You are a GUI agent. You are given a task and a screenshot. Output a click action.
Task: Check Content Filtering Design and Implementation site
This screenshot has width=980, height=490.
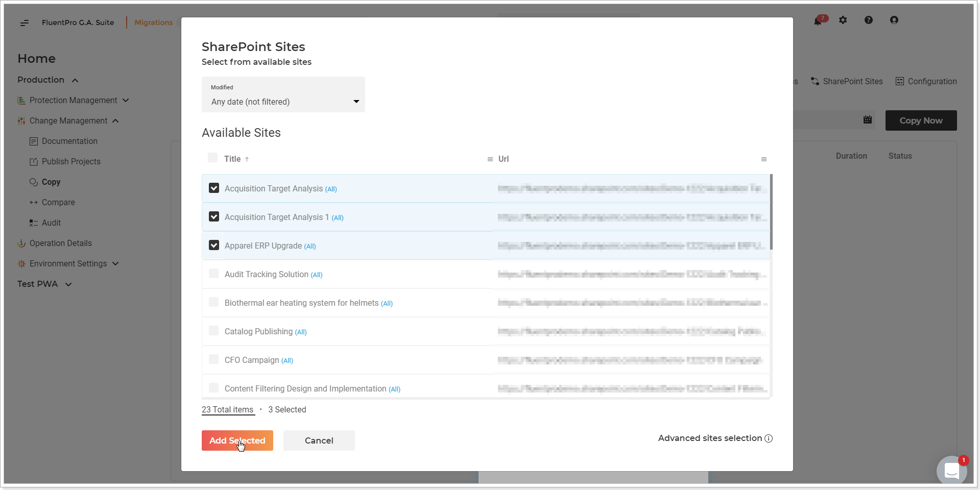(x=214, y=388)
